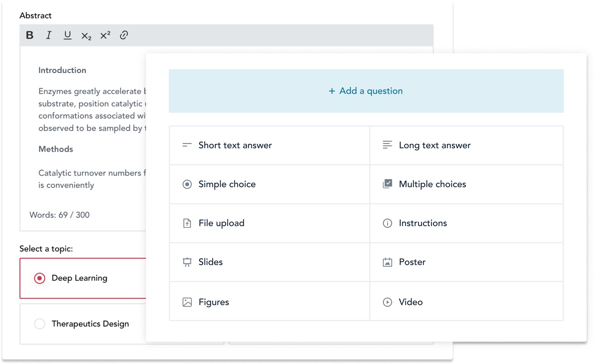Insert a hyperlink in the abstract
Screen dimensions: 597x364
124,35
